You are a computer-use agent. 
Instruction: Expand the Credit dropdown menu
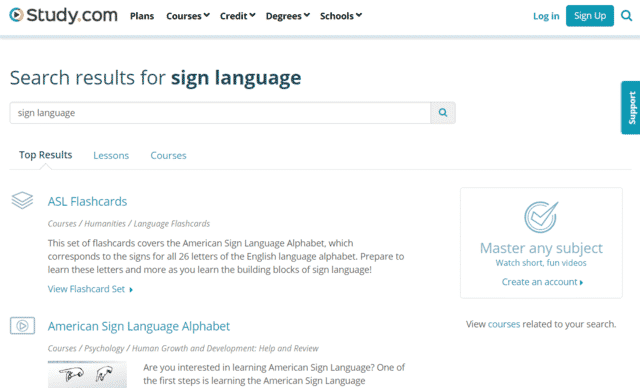click(x=238, y=16)
